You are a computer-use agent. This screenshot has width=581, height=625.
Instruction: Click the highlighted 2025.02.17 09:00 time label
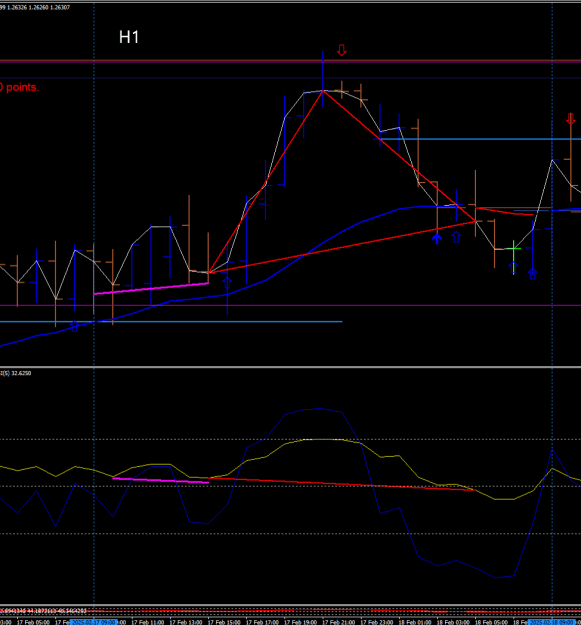click(93, 622)
